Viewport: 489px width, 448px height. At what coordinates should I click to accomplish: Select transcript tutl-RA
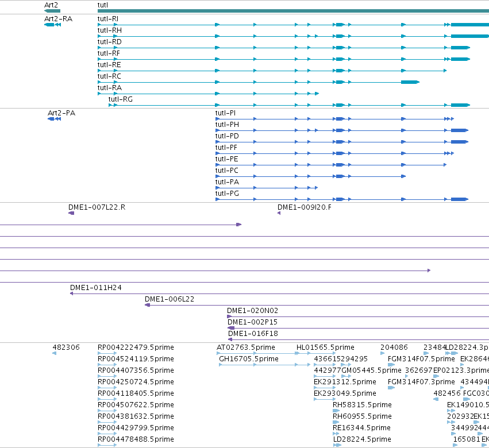pyautogui.click(x=208, y=94)
